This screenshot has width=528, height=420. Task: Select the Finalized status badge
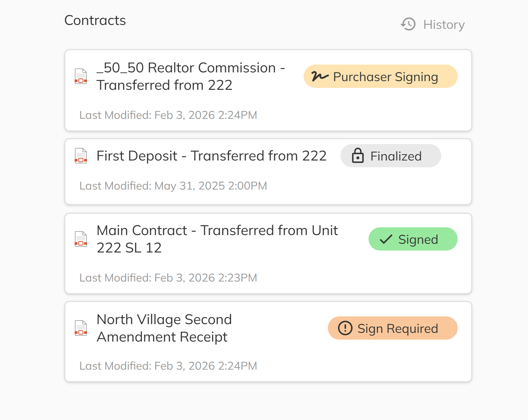pos(390,156)
